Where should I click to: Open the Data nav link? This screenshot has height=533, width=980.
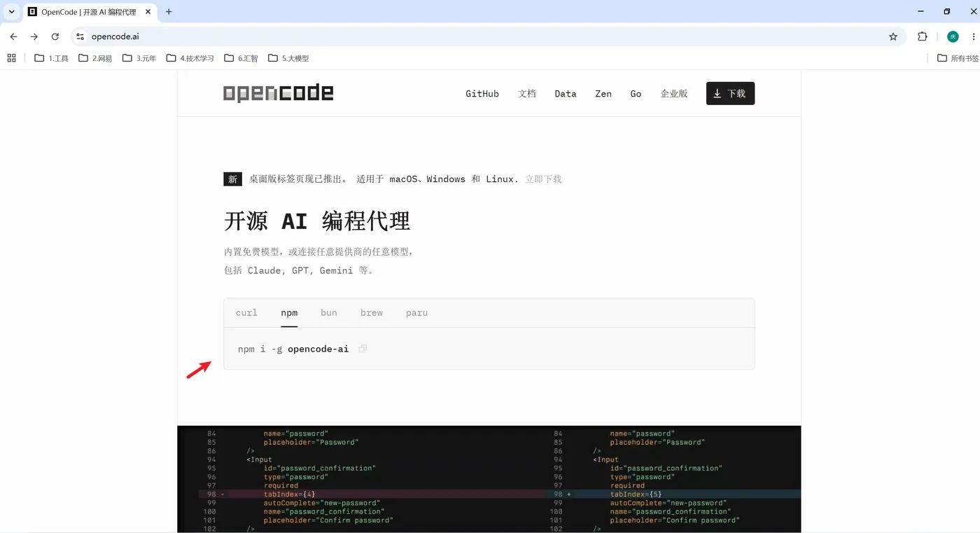(566, 93)
